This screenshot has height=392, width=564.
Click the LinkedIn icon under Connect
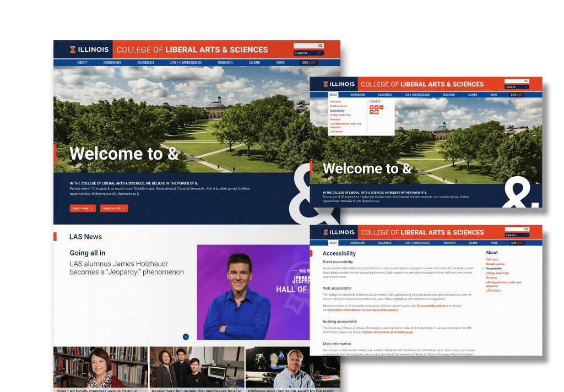372,112
